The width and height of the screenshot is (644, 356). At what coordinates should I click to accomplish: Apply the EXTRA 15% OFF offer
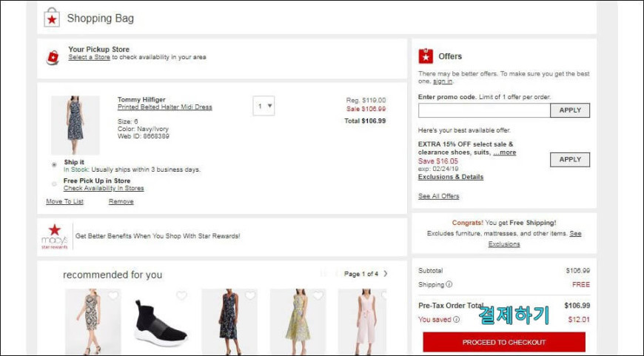[570, 159]
